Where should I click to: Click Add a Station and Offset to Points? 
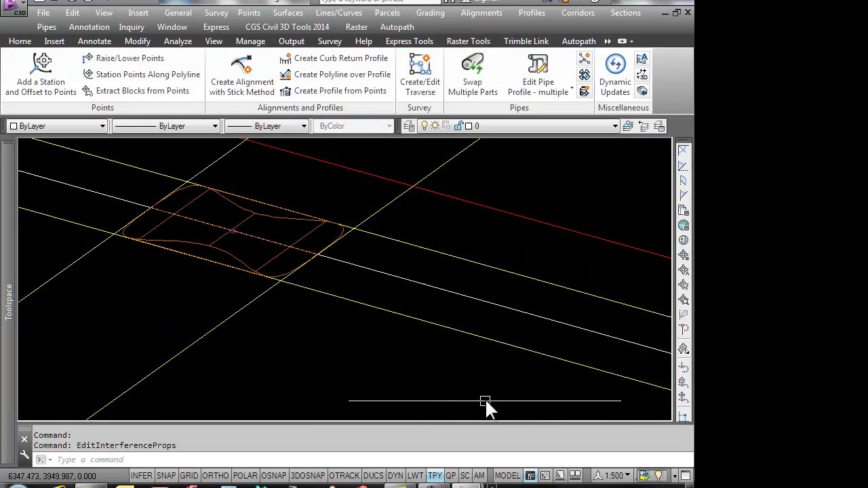click(41, 75)
